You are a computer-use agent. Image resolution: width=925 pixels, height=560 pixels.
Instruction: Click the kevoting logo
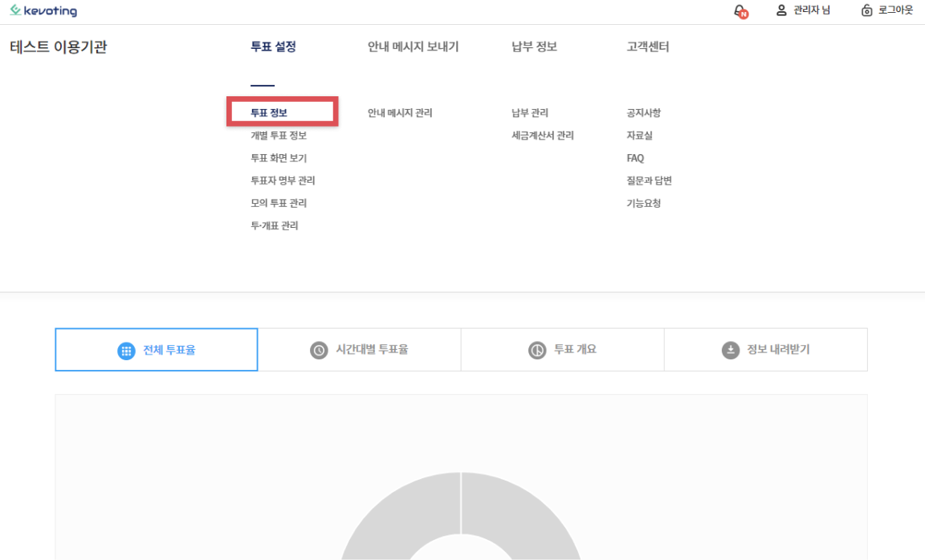(43, 11)
